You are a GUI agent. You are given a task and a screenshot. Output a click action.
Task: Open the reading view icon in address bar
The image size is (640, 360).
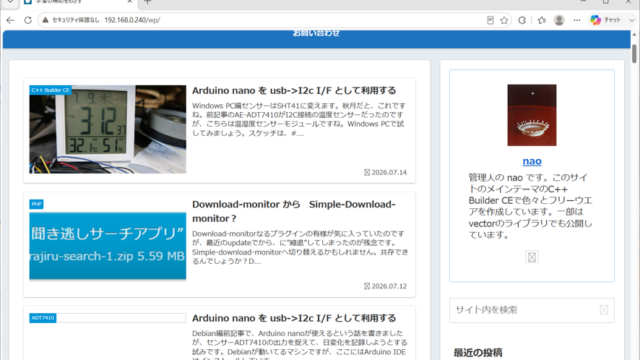(x=490, y=20)
